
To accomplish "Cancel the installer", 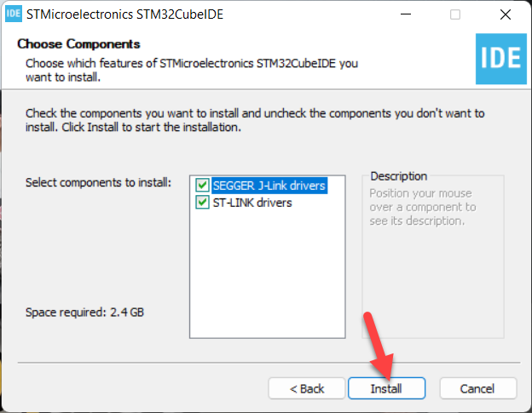I will coord(477,388).
